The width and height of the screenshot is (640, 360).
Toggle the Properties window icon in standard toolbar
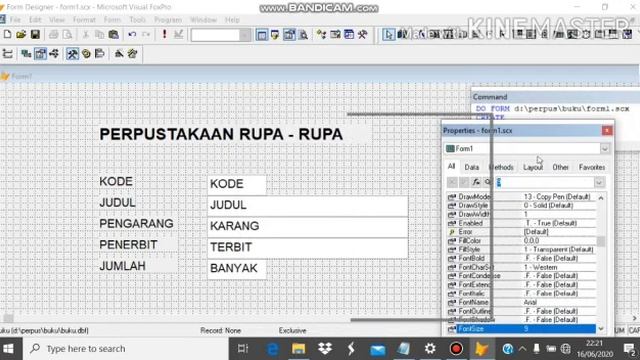click(x=289, y=35)
